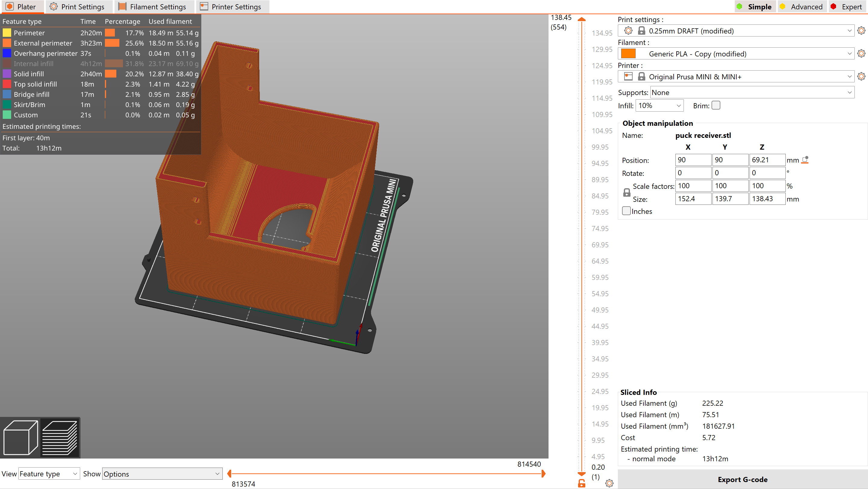This screenshot has height=489, width=868.
Task: Switch to 3D editor view cube icon
Action: [20, 437]
